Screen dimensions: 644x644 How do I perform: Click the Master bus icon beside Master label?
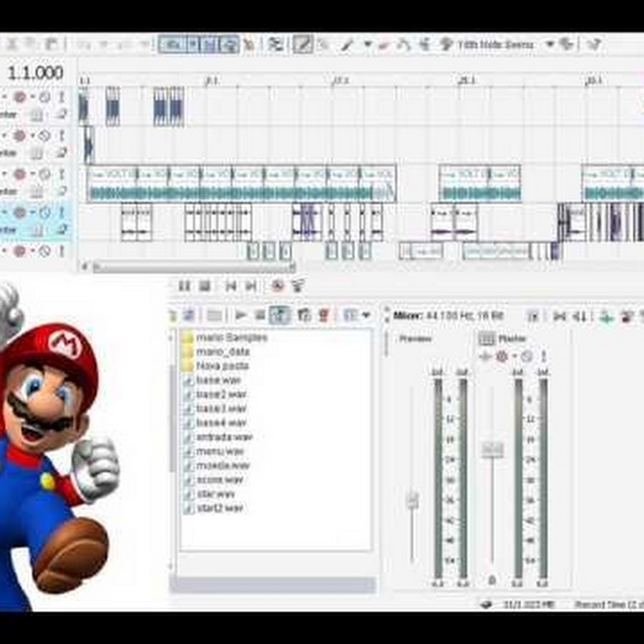[487, 338]
